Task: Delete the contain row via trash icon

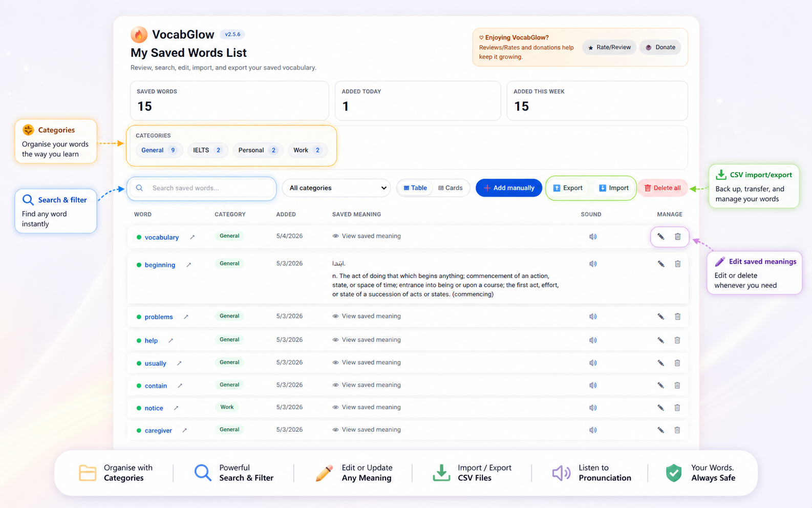Action: (x=677, y=385)
